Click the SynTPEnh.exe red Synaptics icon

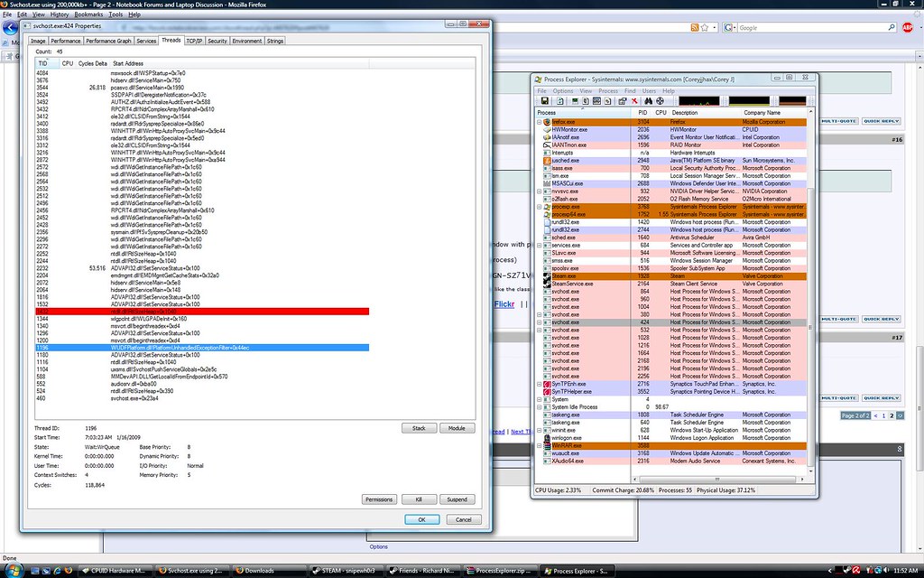pyautogui.click(x=548, y=384)
